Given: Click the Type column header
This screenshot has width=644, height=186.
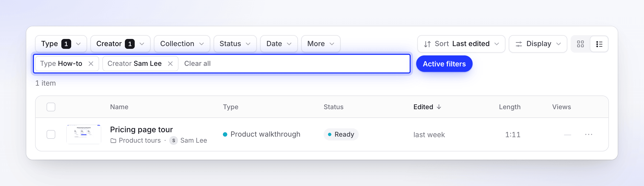Looking at the screenshot, I should click(x=231, y=107).
